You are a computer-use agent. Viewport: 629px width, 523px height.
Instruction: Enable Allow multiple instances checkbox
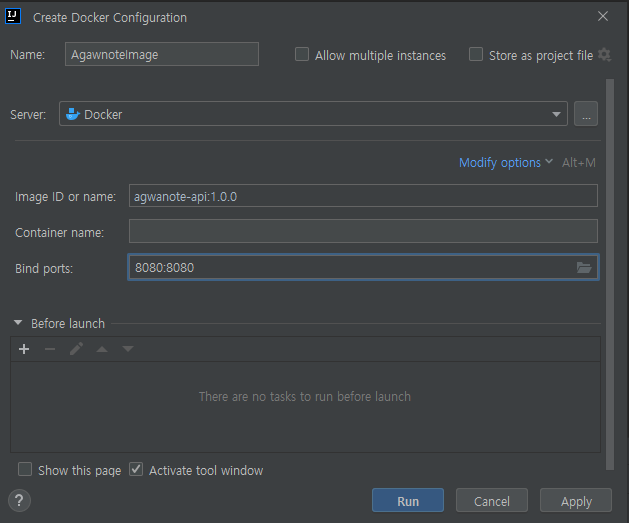click(302, 54)
